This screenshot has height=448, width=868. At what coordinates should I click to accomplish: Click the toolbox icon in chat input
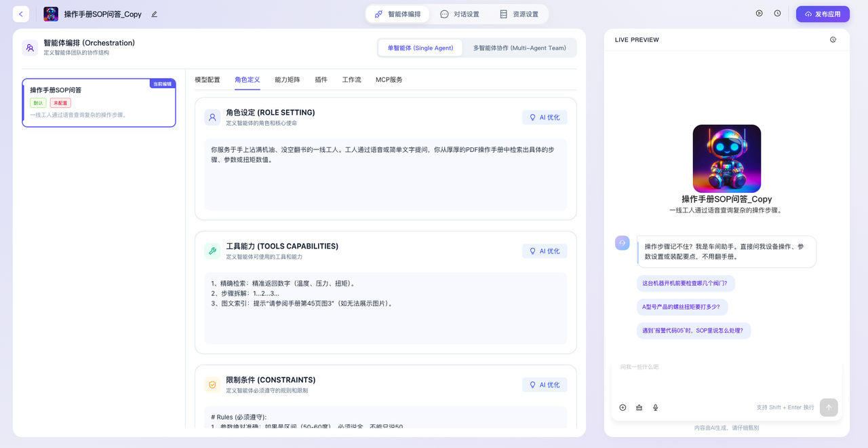(x=639, y=407)
